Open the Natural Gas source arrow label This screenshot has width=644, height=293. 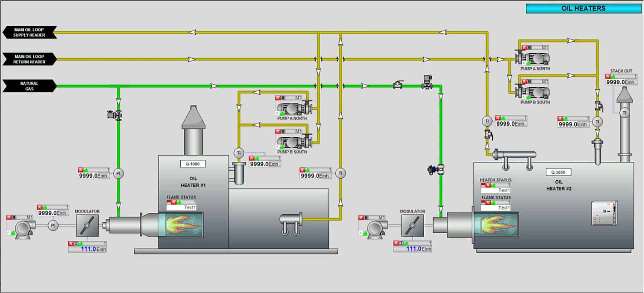coord(29,86)
